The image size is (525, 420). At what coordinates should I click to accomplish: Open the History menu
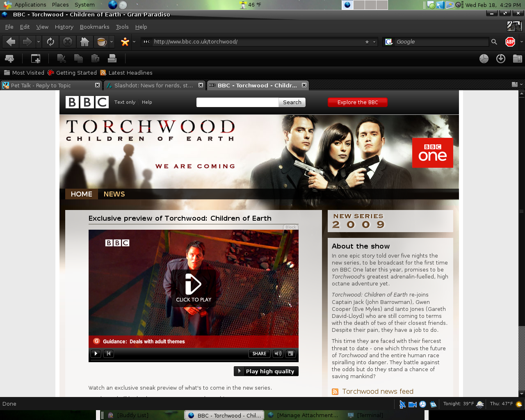64,27
